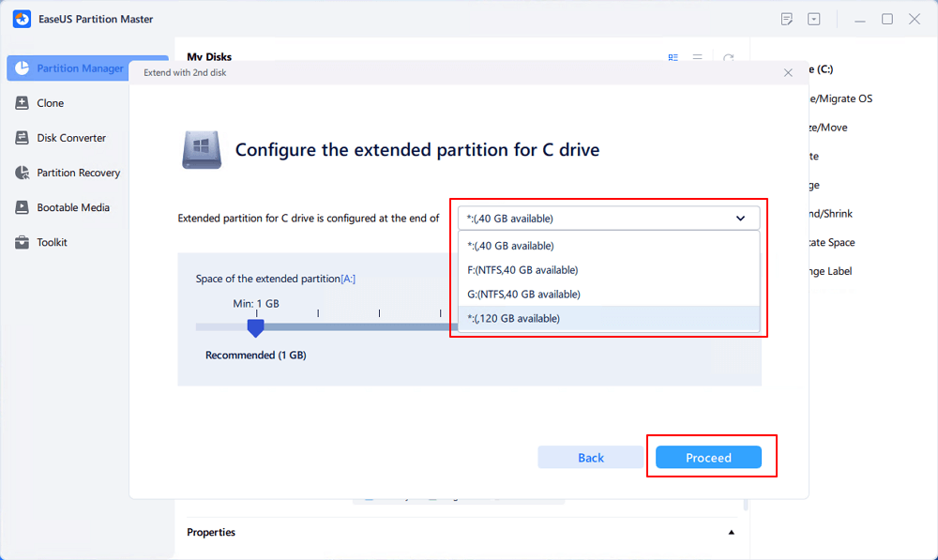Click the Bootable Media icon
The height and width of the screenshot is (560, 938).
click(22, 207)
